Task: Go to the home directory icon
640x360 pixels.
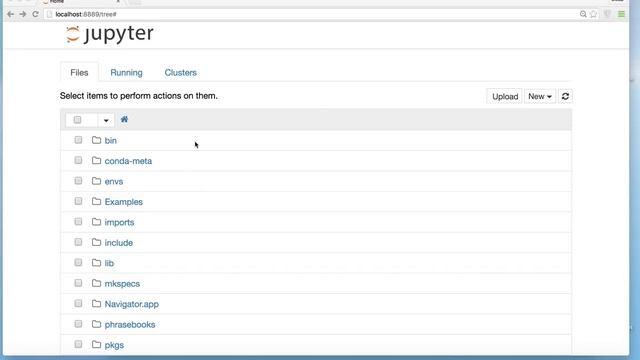Action: pos(124,119)
